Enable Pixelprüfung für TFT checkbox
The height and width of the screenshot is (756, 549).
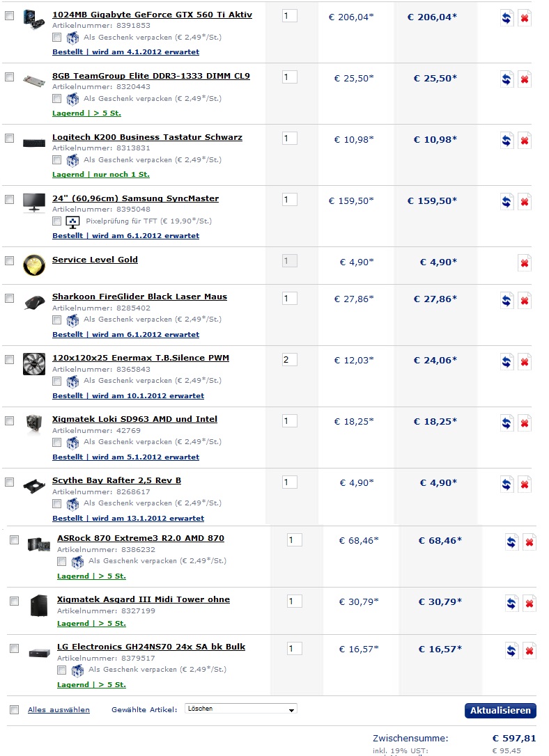click(57, 221)
